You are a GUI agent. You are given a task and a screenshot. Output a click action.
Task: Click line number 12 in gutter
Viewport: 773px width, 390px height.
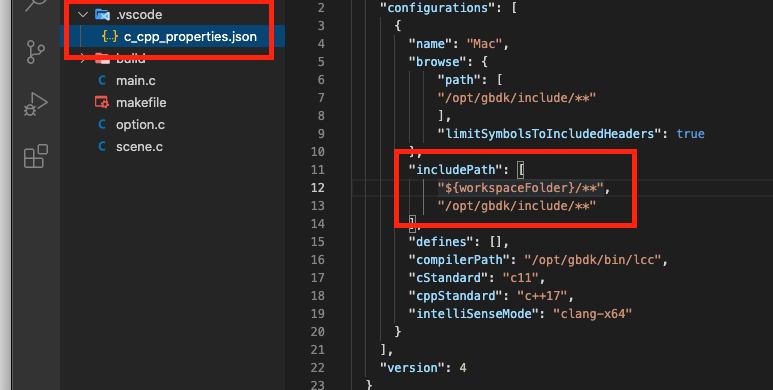coord(317,188)
